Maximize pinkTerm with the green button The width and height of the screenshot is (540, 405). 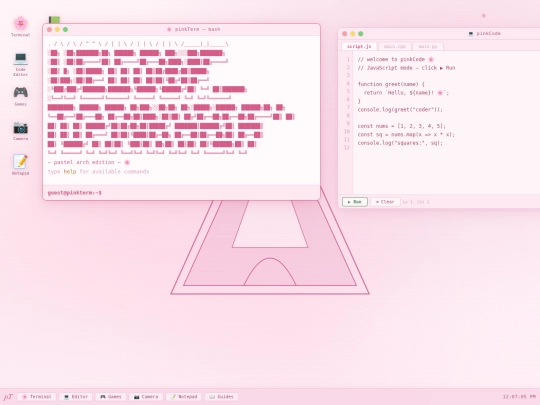[x=65, y=30]
